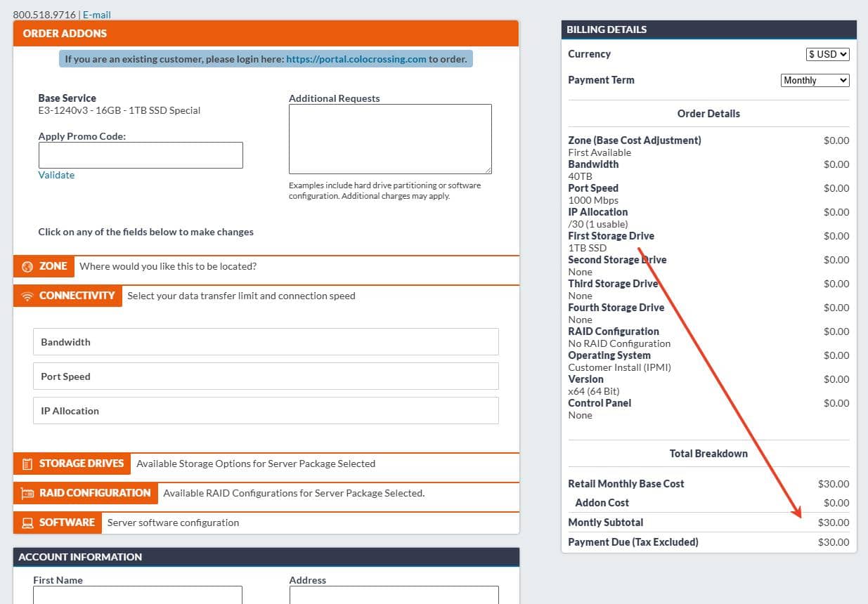
Task: Click the 'First Storage Drive' label
Action: (611, 236)
